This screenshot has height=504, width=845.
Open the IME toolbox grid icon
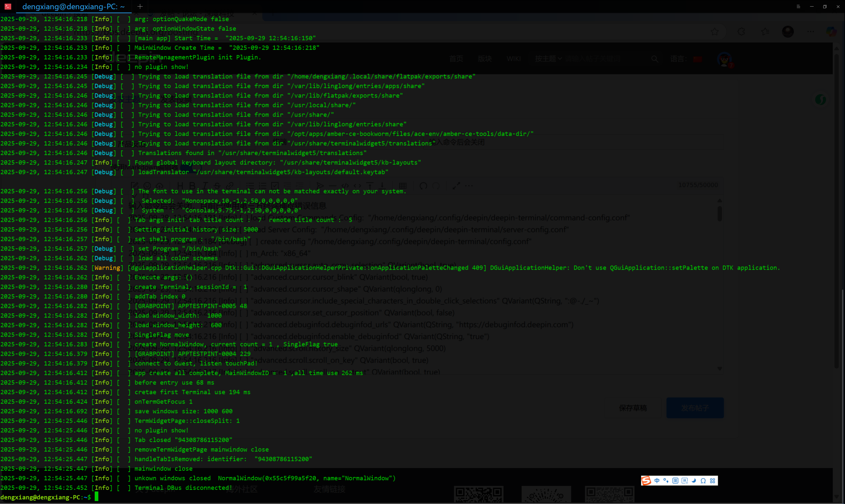(713, 481)
